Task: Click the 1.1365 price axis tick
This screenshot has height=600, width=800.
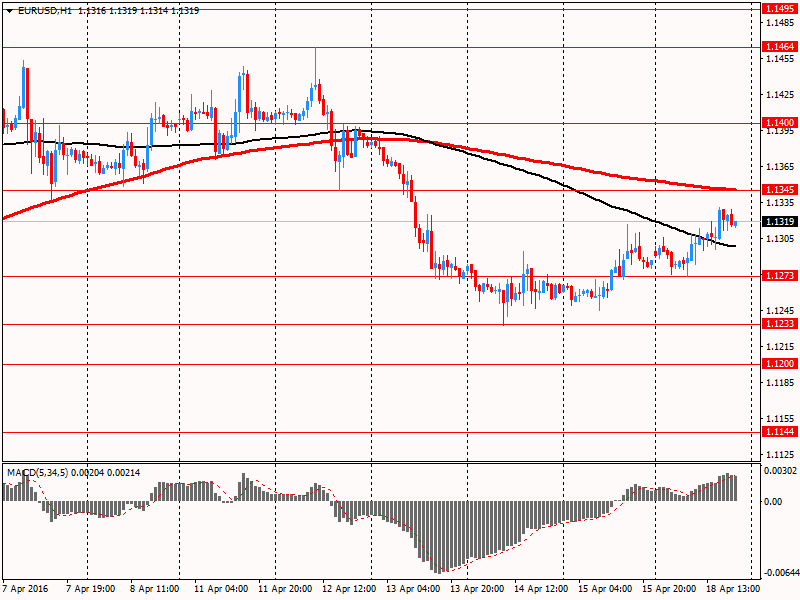Action: pos(781,167)
